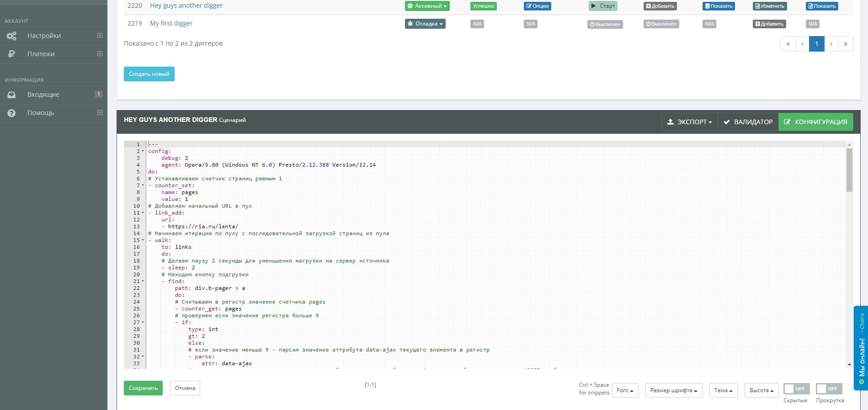Click the code line "name: pages"
The height and width of the screenshot is (410, 868).
click(180, 192)
